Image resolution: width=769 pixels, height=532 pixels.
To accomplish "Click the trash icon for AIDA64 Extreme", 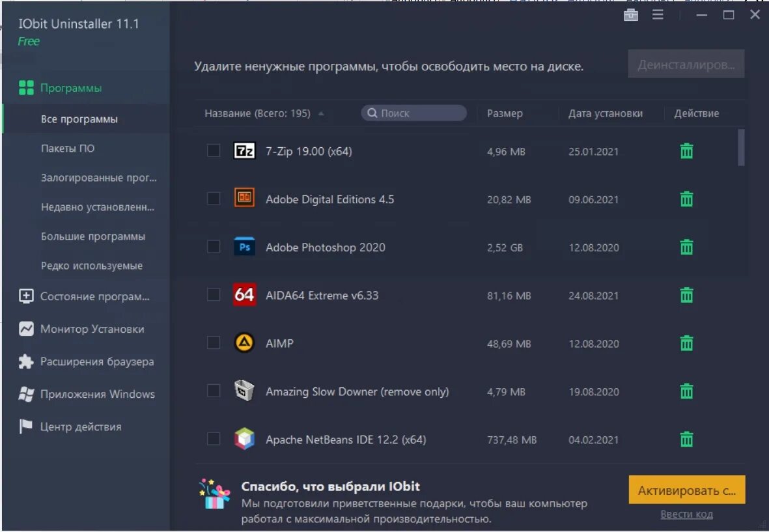I will pos(686,295).
